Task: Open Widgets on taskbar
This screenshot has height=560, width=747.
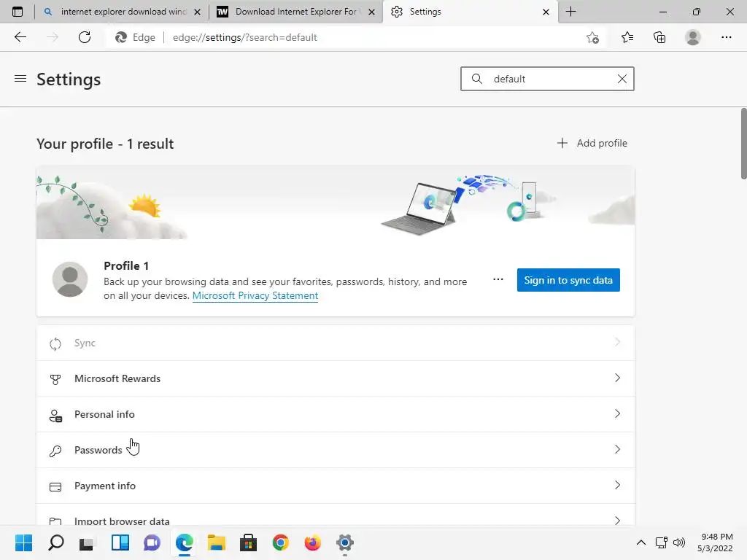Action: [120, 542]
